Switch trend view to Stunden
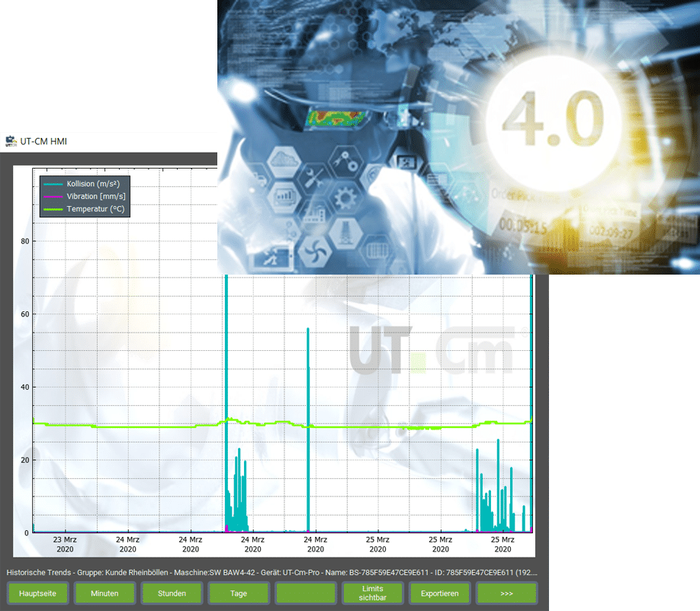This screenshot has height=611, width=700. (x=172, y=593)
